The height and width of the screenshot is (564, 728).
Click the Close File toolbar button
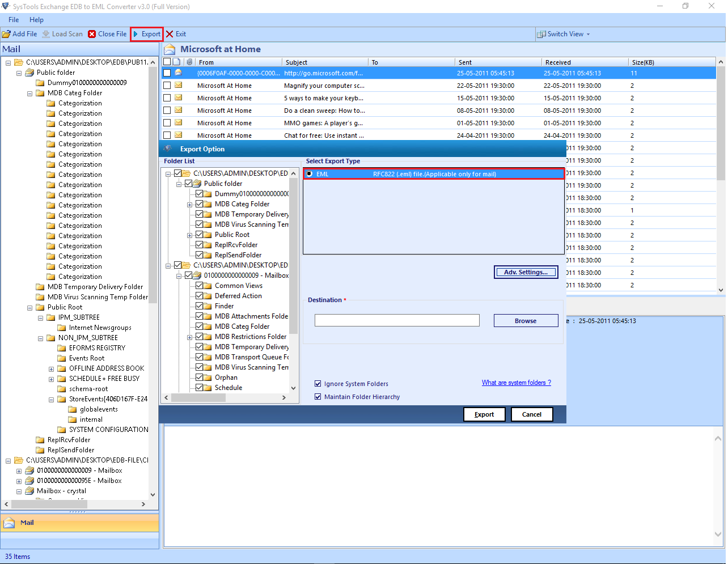[x=107, y=34]
